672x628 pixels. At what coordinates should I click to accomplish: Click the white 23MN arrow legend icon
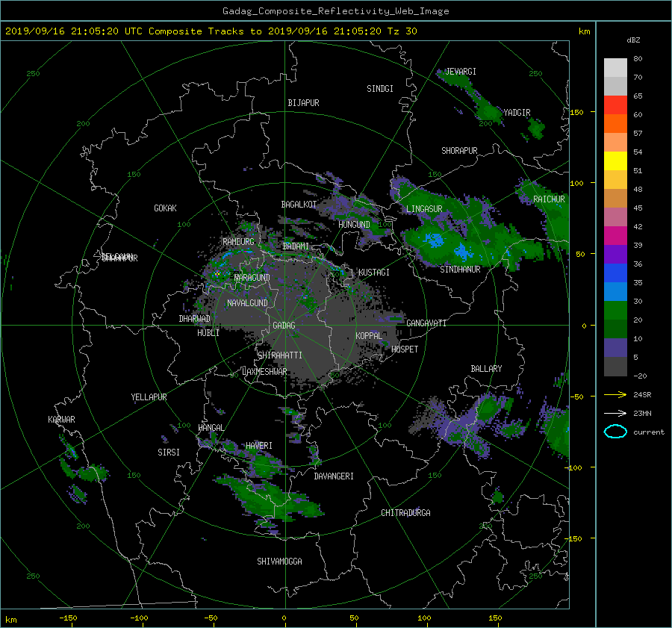(615, 413)
